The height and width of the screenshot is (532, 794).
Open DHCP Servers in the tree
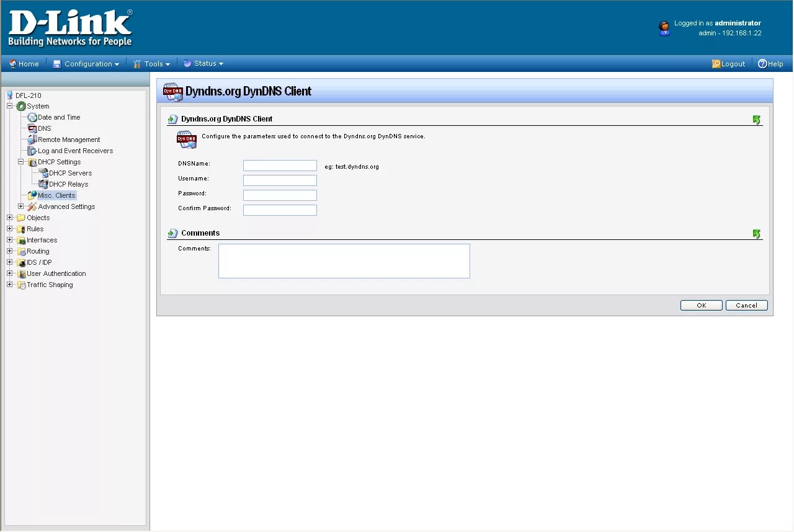71,173
